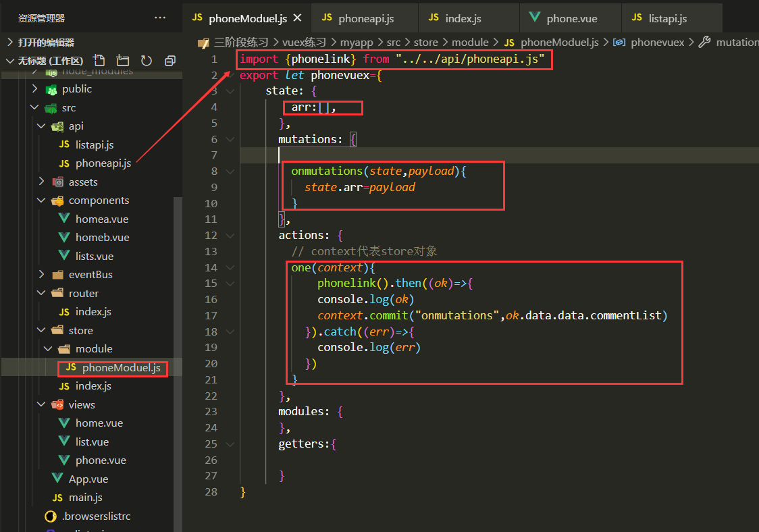Click the store breadcrumb segment
Screen dimensions: 759x532
(x=426, y=43)
